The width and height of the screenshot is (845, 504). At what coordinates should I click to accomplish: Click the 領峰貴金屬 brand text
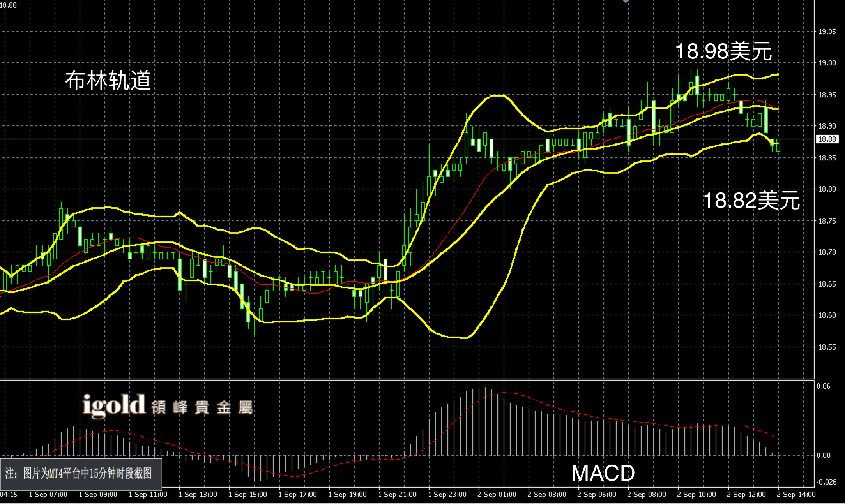[202, 408]
